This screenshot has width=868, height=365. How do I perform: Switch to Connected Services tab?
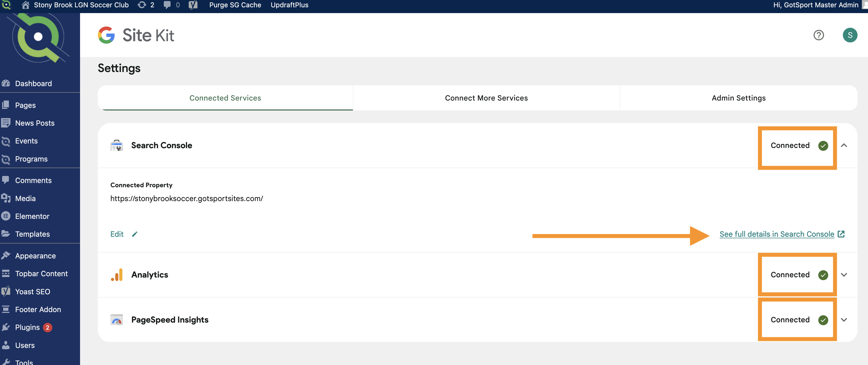pyautogui.click(x=225, y=98)
